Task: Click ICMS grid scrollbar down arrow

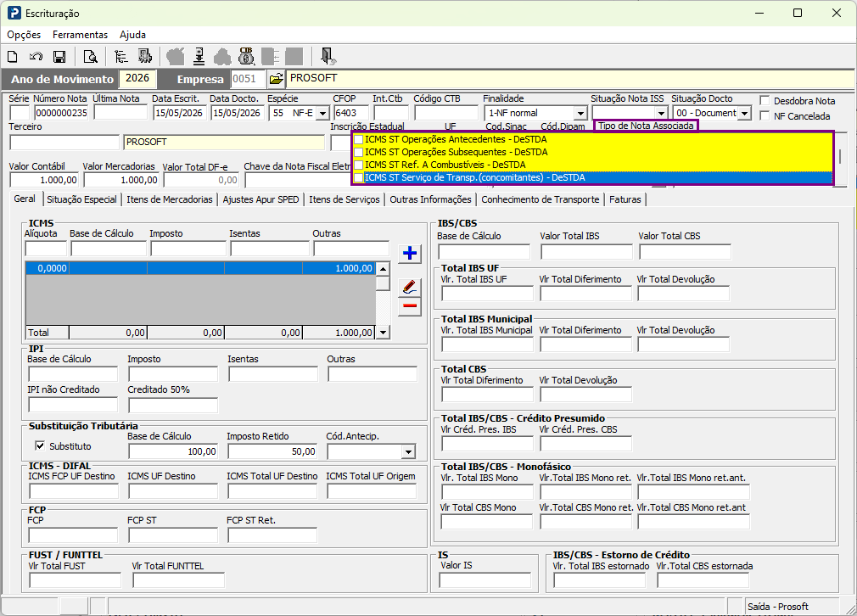Action: pyautogui.click(x=384, y=332)
